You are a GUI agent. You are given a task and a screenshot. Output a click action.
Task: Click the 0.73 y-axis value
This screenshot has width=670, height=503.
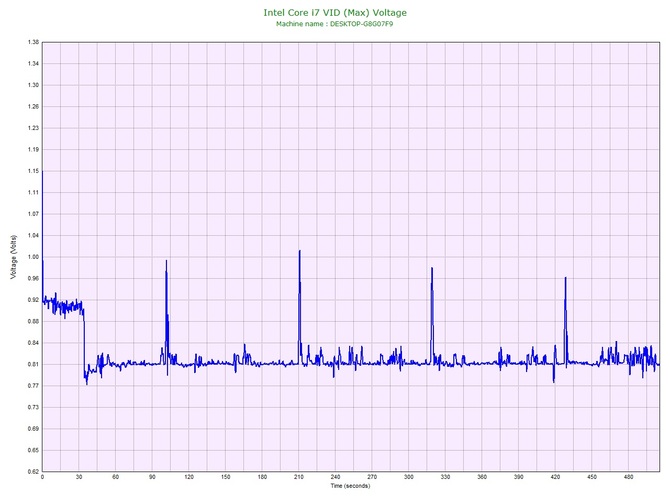coord(33,407)
